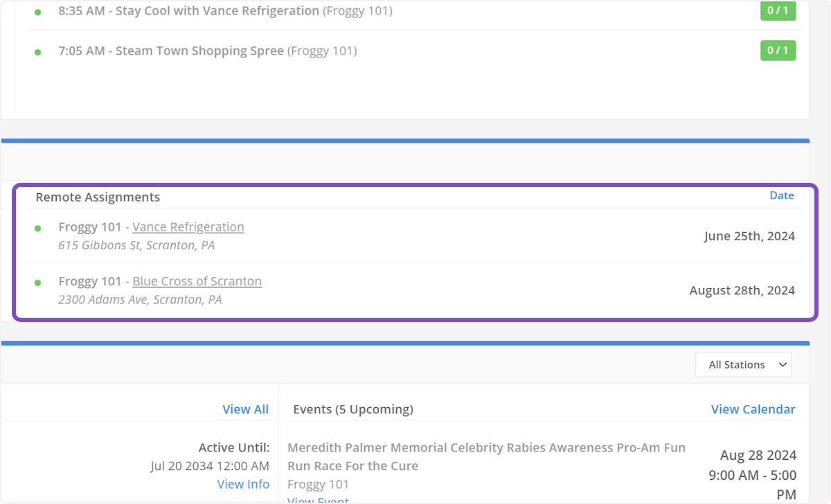Click green status dot beside Blue Cross assignment
The height and width of the screenshot is (504, 831).
tap(37, 282)
